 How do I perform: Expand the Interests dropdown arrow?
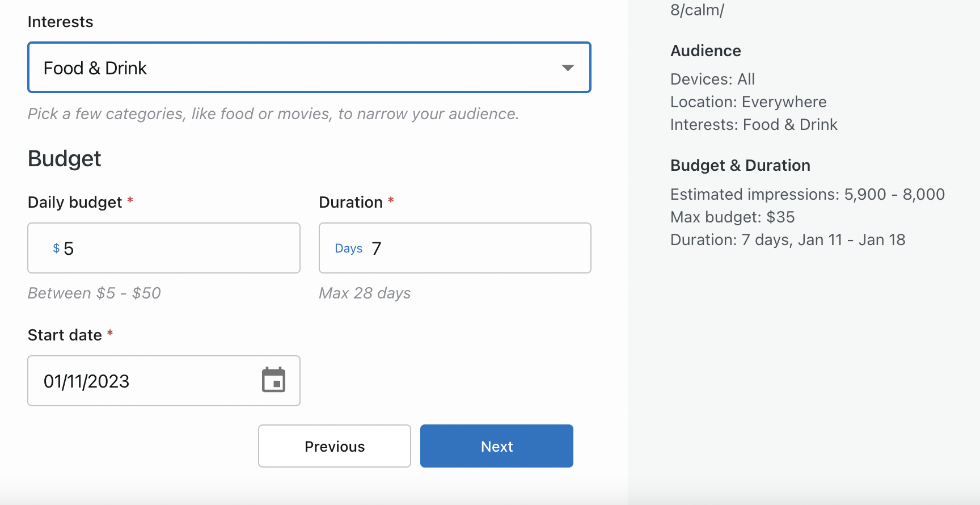[567, 68]
